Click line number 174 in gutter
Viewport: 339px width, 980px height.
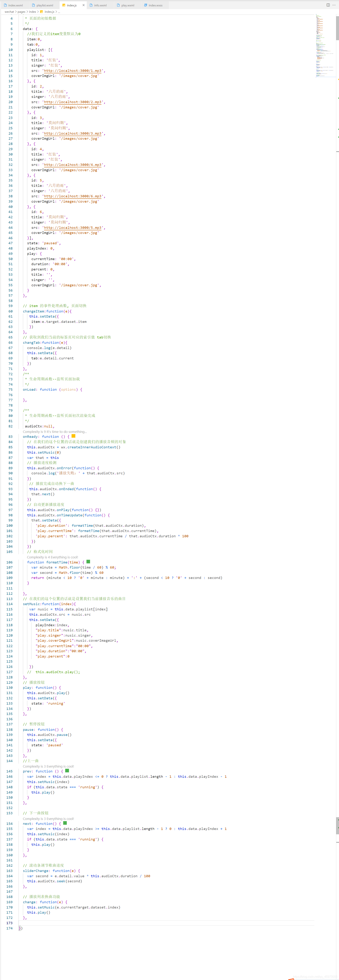pos(9,928)
